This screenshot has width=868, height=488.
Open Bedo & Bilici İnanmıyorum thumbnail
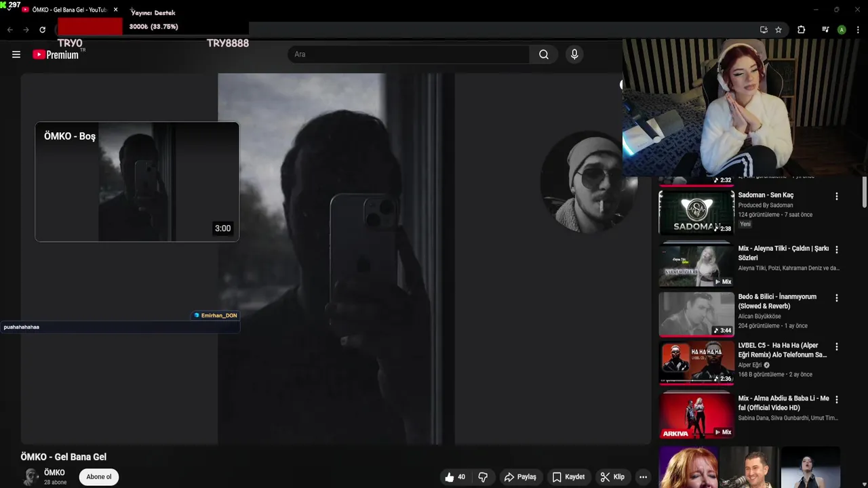click(696, 314)
